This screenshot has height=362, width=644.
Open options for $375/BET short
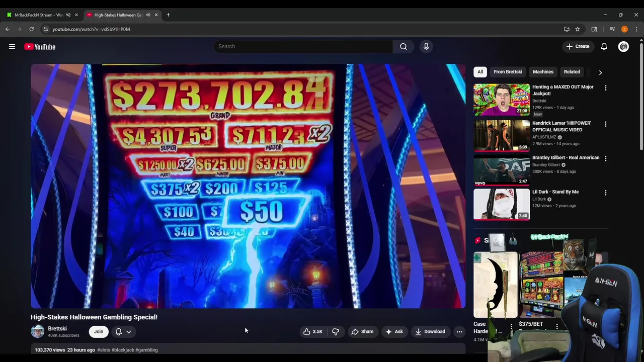557,326
